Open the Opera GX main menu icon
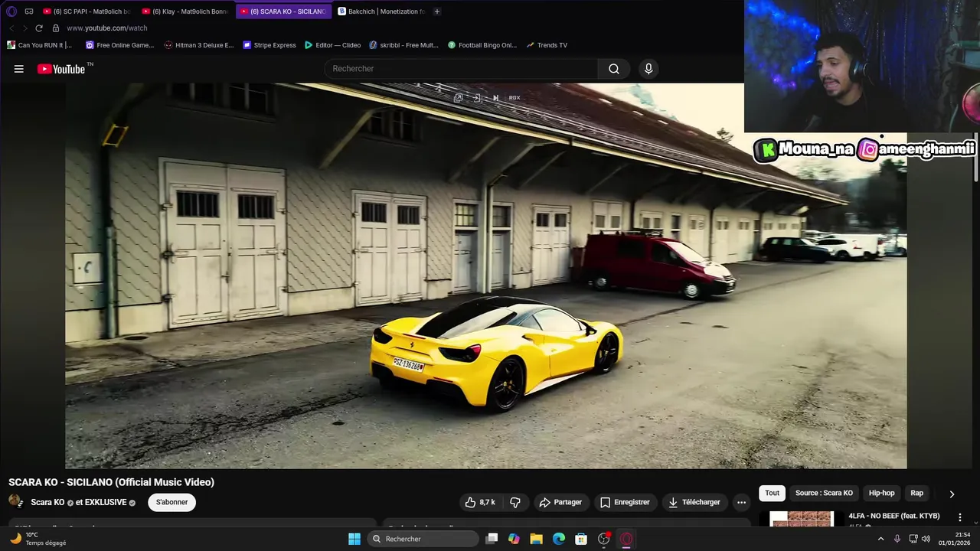 point(11,11)
